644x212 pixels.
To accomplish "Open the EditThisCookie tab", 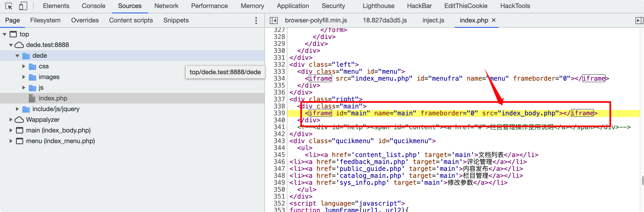I will [x=466, y=6].
